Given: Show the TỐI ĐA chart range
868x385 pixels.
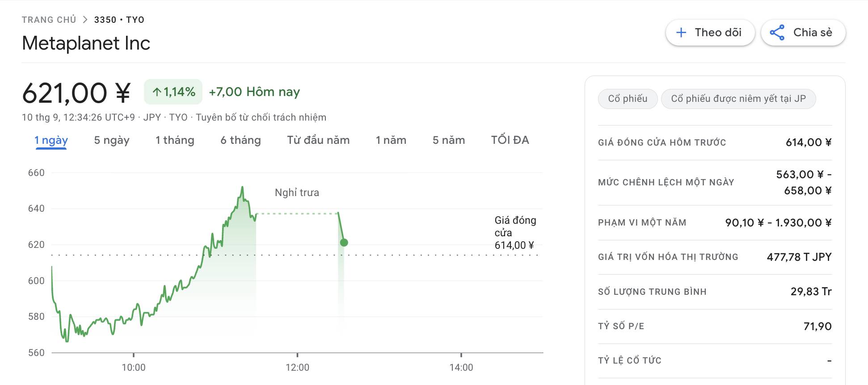Looking at the screenshot, I should click(x=510, y=140).
